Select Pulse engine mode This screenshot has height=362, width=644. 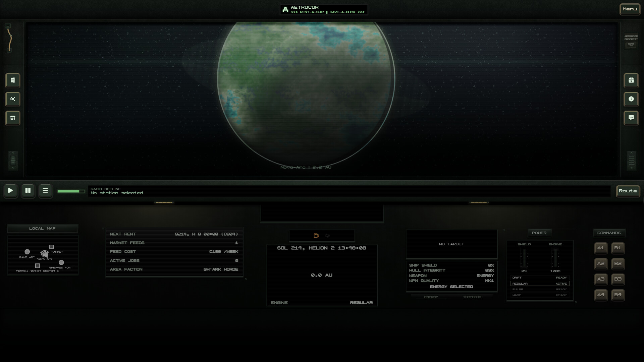(x=540, y=289)
